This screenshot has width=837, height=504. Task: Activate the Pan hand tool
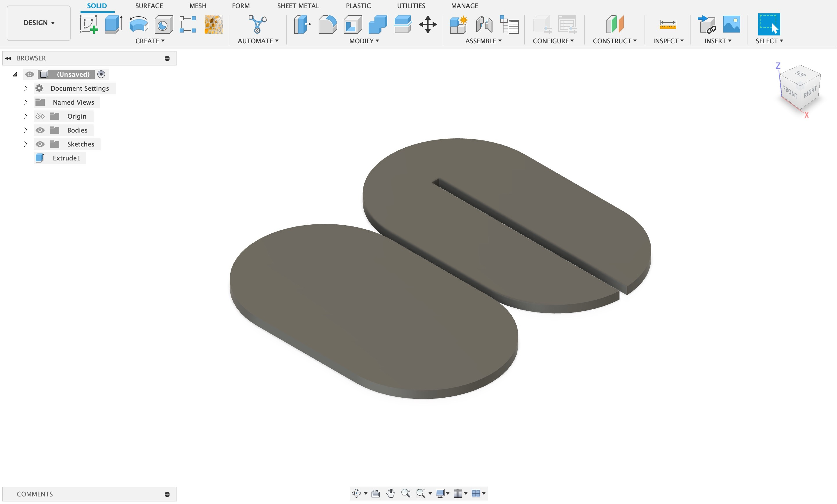[391, 493]
